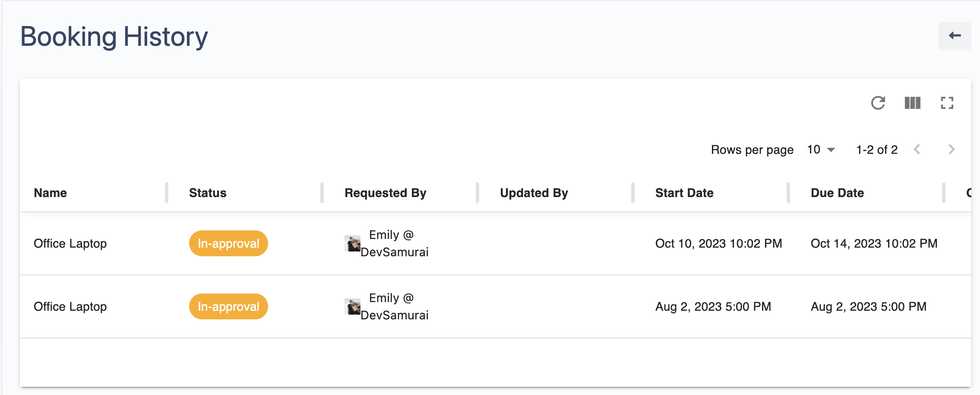Viewport: 980px width, 395px height.
Task: Click In-approval badge in first row
Action: 228,244
